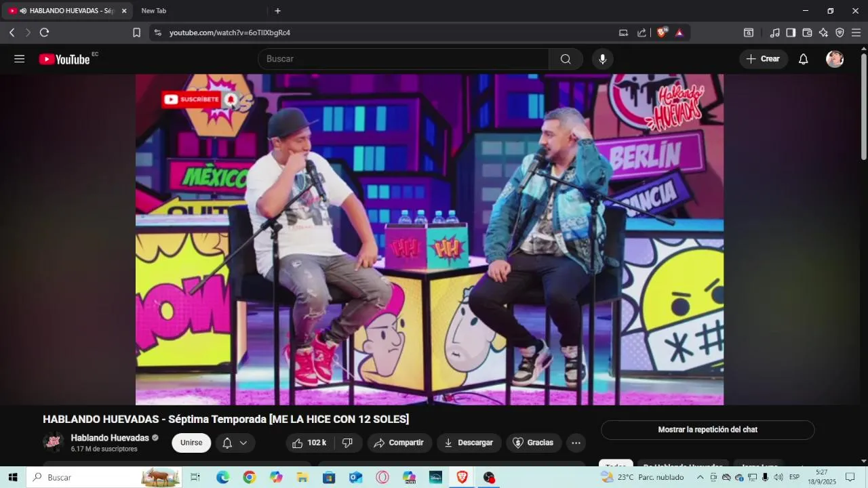The height and width of the screenshot is (488, 868).
Task: Open the Hablando Huevadas channel avatar
Action: click(54, 442)
